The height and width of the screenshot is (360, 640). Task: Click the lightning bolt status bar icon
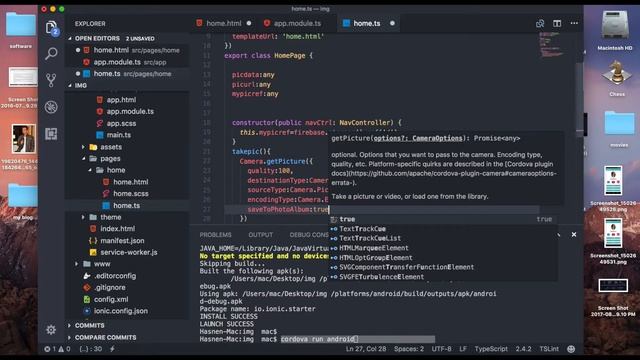tap(112, 349)
